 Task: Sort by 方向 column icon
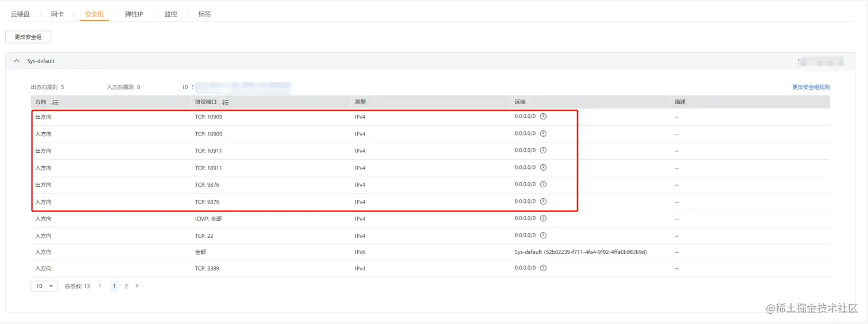pyautogui.click(x=55, y=102)
